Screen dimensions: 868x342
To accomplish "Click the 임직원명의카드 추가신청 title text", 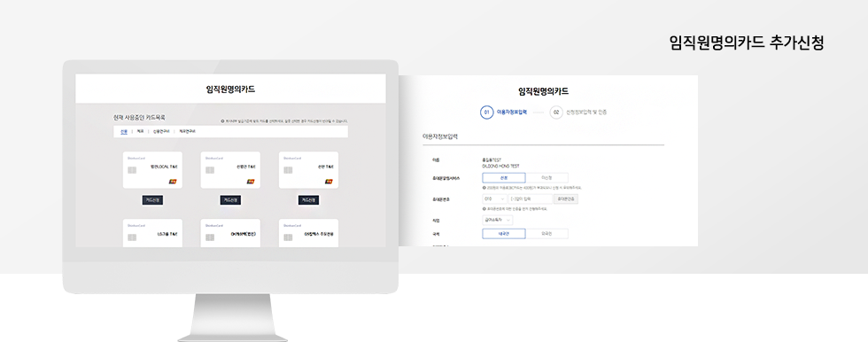I will click(x=746, y=43).
